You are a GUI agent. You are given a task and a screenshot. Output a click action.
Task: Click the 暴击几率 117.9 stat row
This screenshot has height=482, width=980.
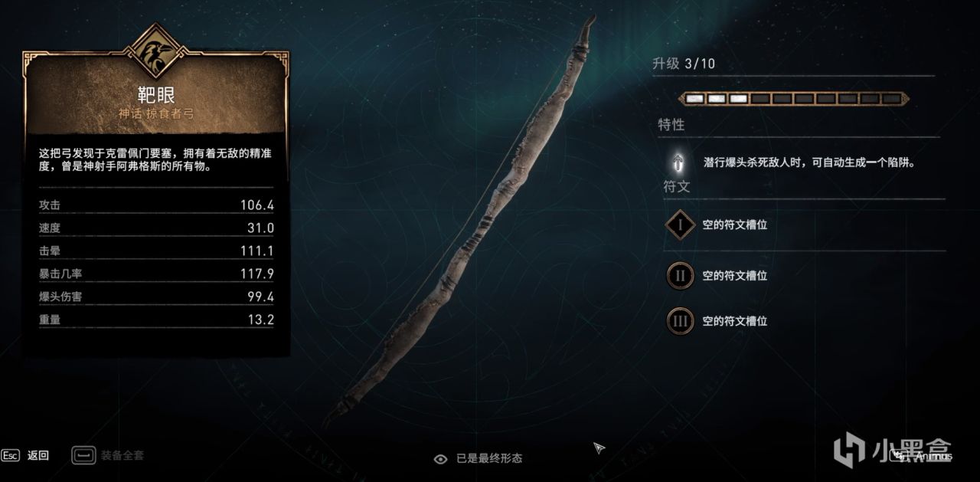pyautogui.click(x=156, y=274)
